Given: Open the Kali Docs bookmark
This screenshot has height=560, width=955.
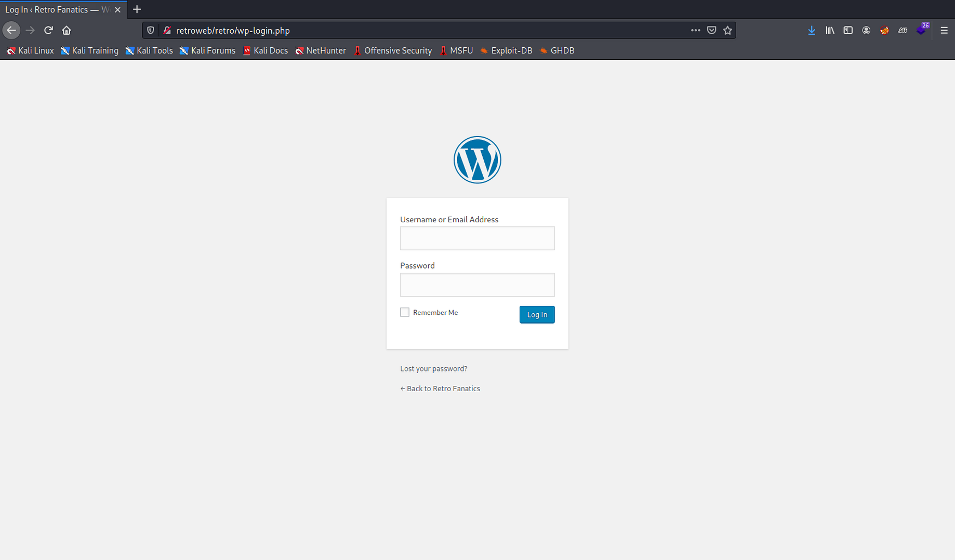Looking at the screenshot, I should pos(265,50).
